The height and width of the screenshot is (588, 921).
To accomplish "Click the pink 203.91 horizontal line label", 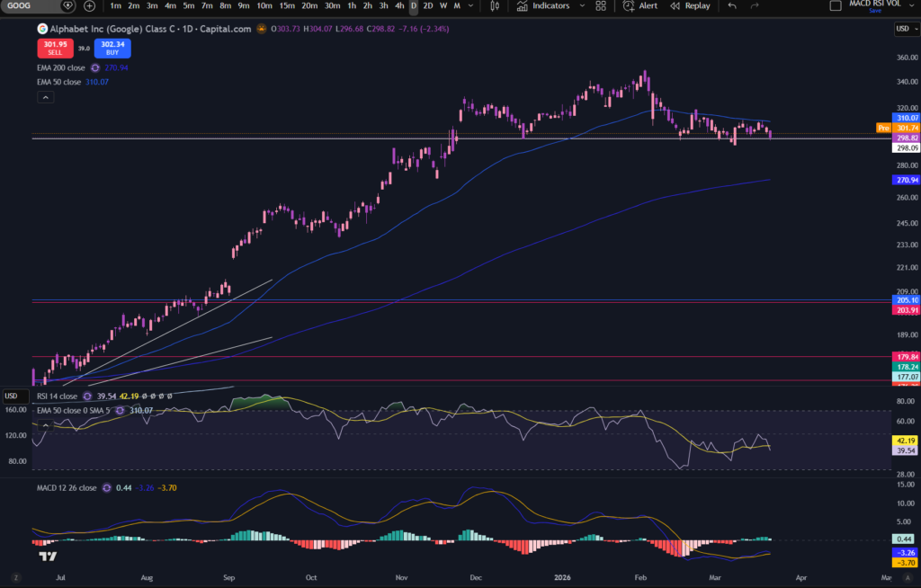I will point(907,310).
